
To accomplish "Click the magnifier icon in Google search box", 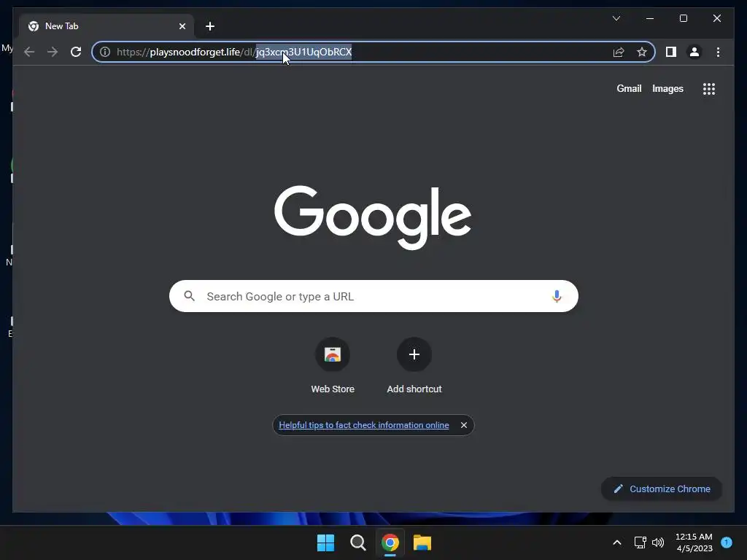I will [189, 296].
